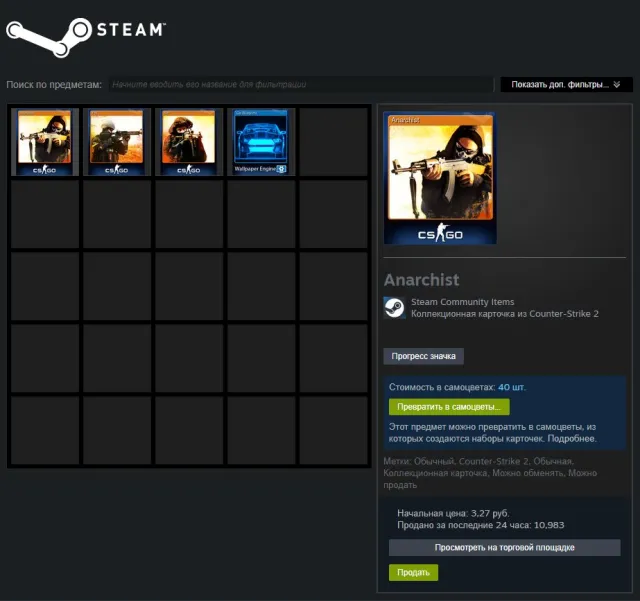The image size is (640, 601).
Task: Select the Anarchist CS:GO card thumbnail
Action: [x=45, y=142]
